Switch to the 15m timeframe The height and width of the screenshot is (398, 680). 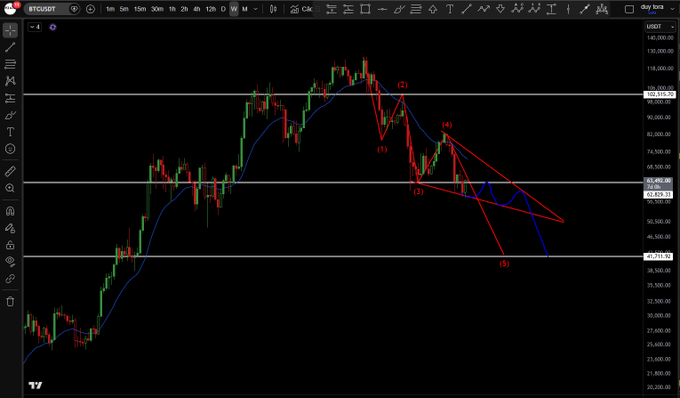click(x=140, y=9)
